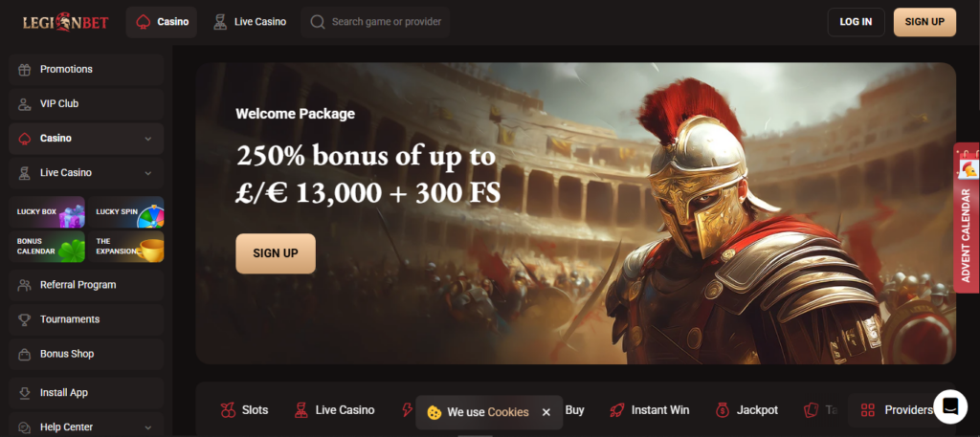Screen dimensions: 980x437
Task: Open Tournaments trophy icon
Action: click(x=24, y=319)
